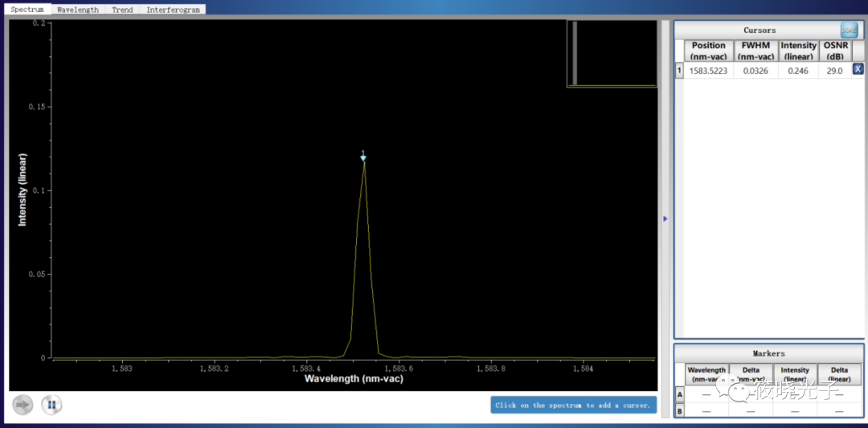Click the play/run acquisition button
The height and width of the screenshot is (428, 868).
click(23, 405)
